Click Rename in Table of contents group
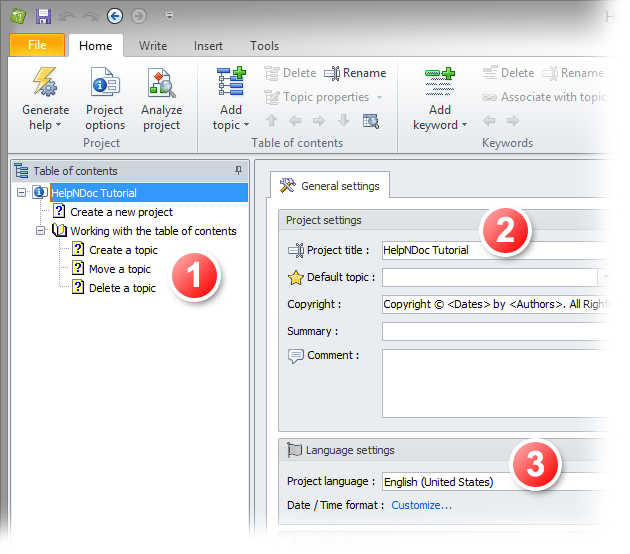The height and width of the screenshot is (554, 630). coord(355,73)
